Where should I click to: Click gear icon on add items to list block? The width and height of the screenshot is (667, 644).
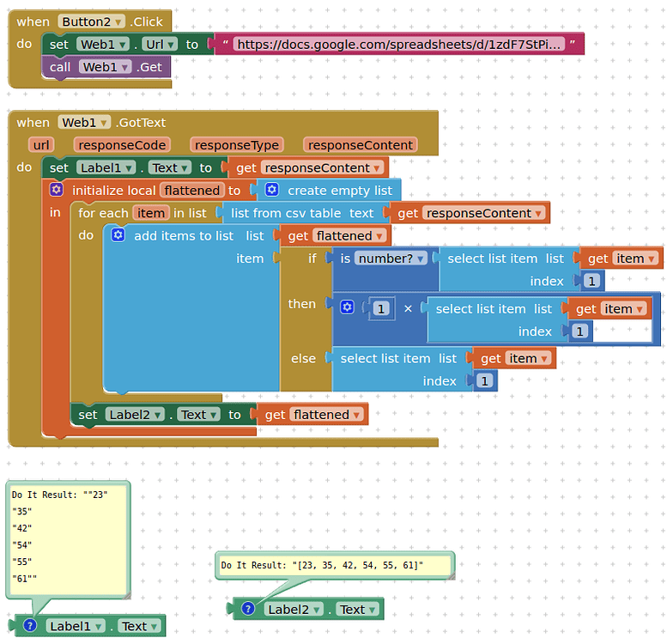point(118,234)
